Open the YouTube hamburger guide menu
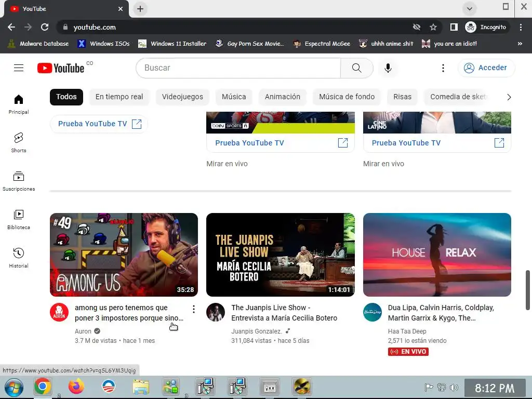 coord(19,68)
